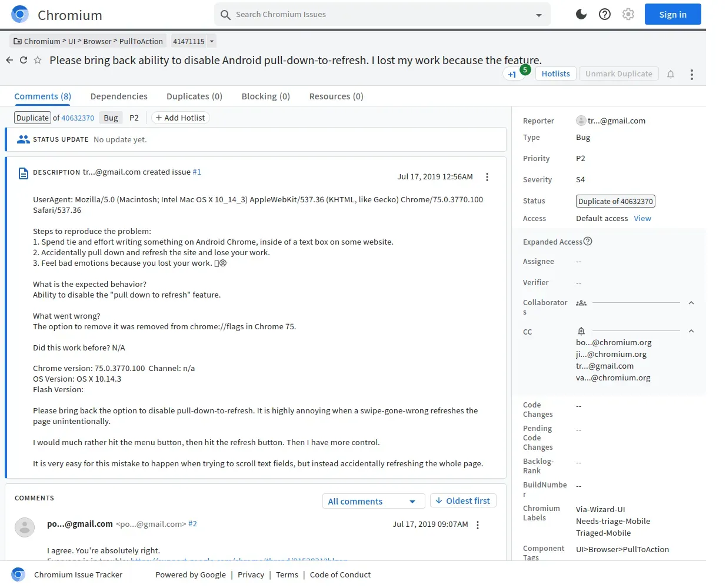Open the Dependencies tab
Image resolution: width=726 pixels, height=588 pixels.
pyautogui.click(x=119, y=96)
